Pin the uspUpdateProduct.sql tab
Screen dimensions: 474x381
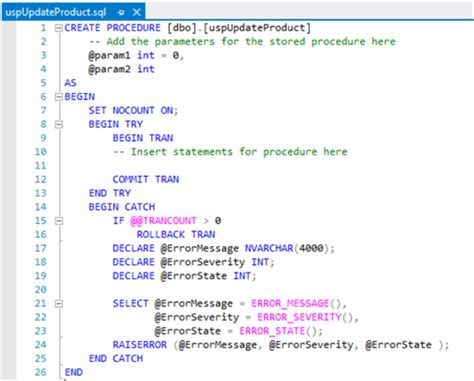(x=121, y=12)
